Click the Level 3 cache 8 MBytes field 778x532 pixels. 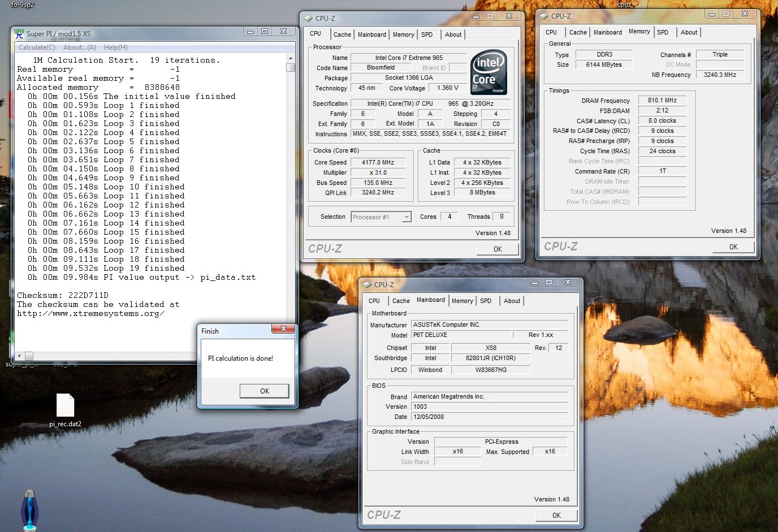point(482,192)
